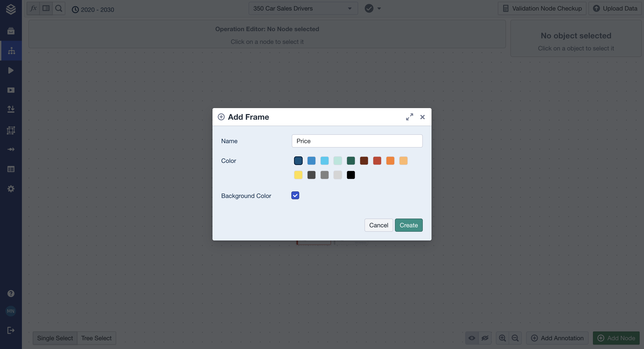Image resolution: width=644 pixels, height=349 pixels.
Task: Switch to Single Select mode
Action: point(55,338)
